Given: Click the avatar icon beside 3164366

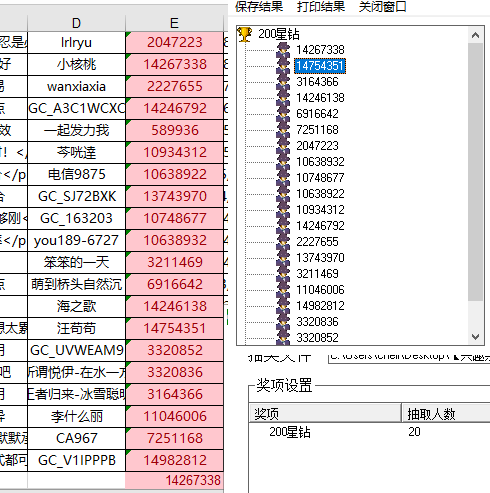Looking at the screenshot, I should [x=283, y=82].
